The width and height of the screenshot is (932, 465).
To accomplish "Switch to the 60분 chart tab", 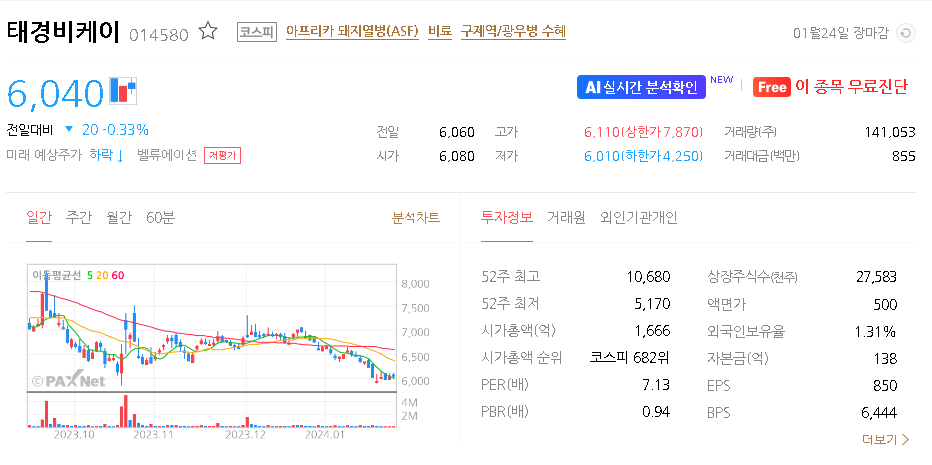I will [160, 218].
